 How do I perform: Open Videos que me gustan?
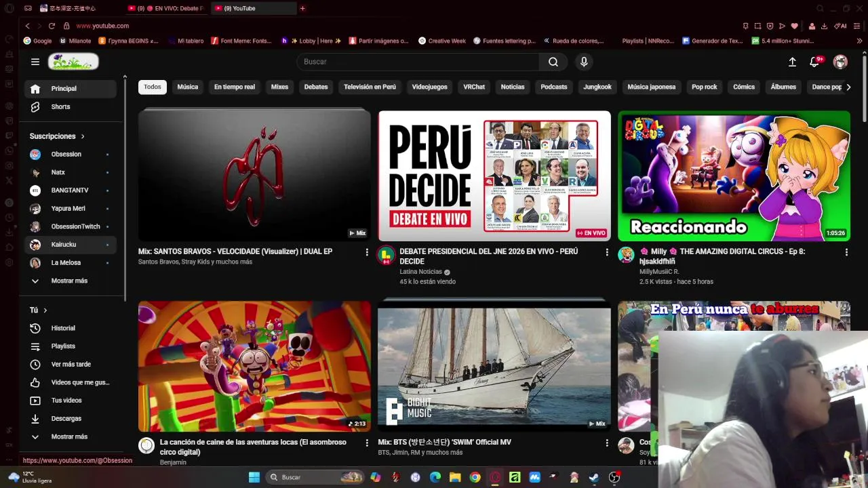tap(71, 382)
